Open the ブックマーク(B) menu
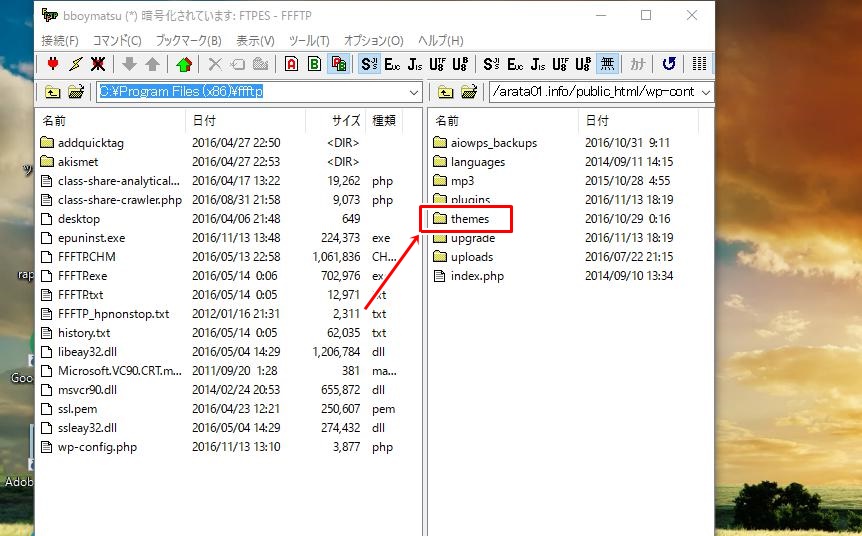The image size is (862, 536). (x=189, y=41)
